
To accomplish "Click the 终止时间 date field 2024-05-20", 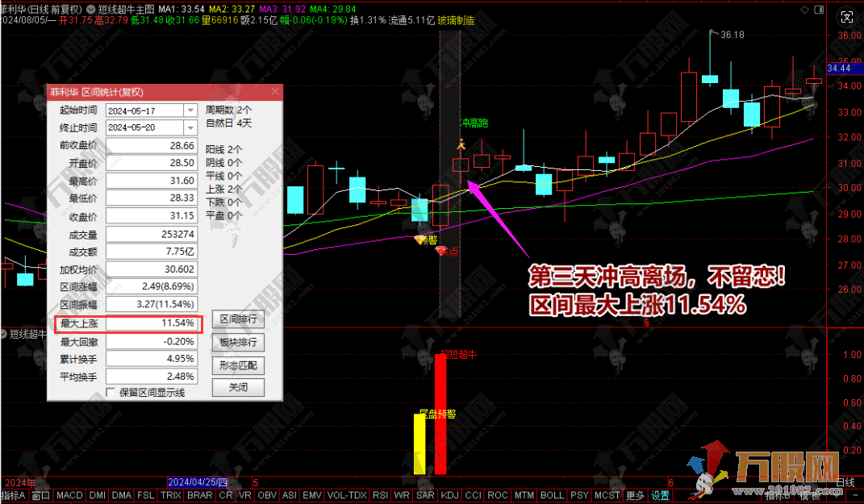I will coord(144,127).
